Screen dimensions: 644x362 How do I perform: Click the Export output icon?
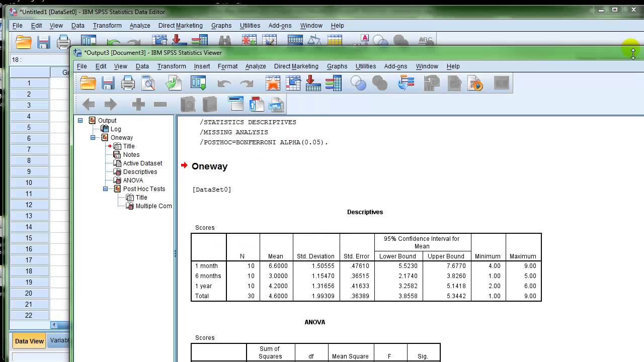[x=174, y=83]
